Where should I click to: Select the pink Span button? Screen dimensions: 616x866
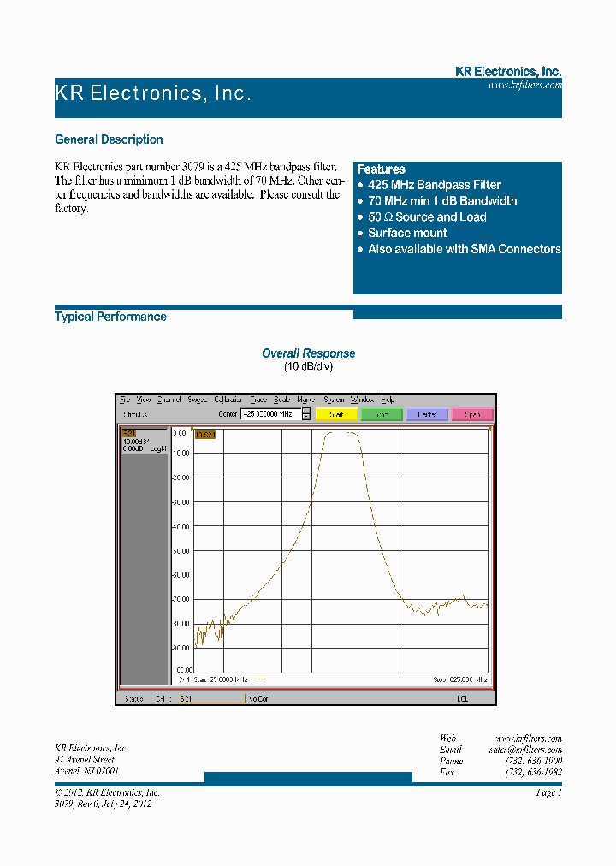tap(471, 414)
